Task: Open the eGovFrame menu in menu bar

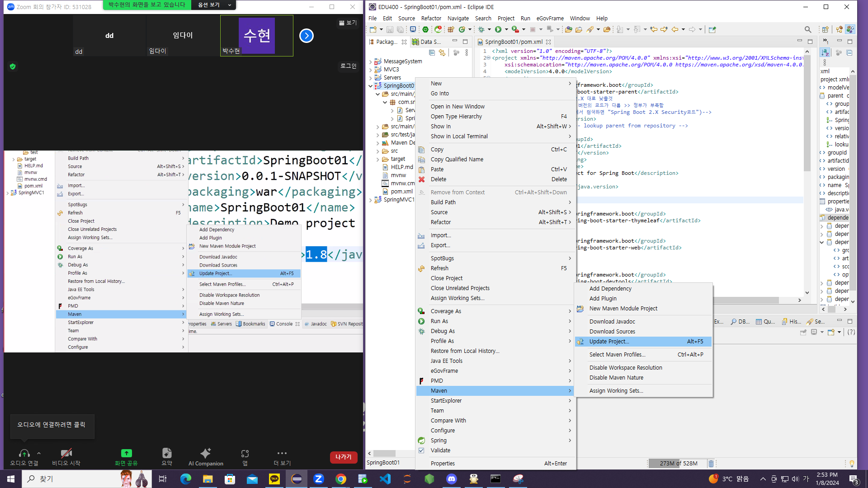Action: (550, 19)
